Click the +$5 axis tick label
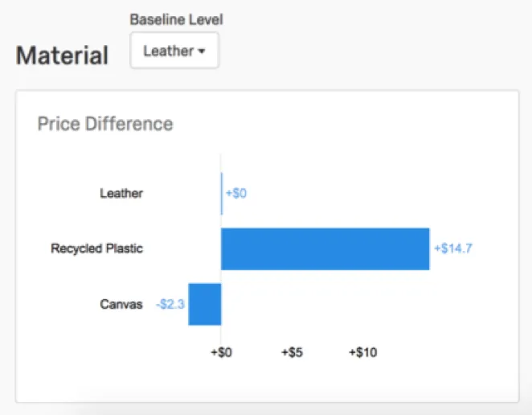 coord(293,352)
